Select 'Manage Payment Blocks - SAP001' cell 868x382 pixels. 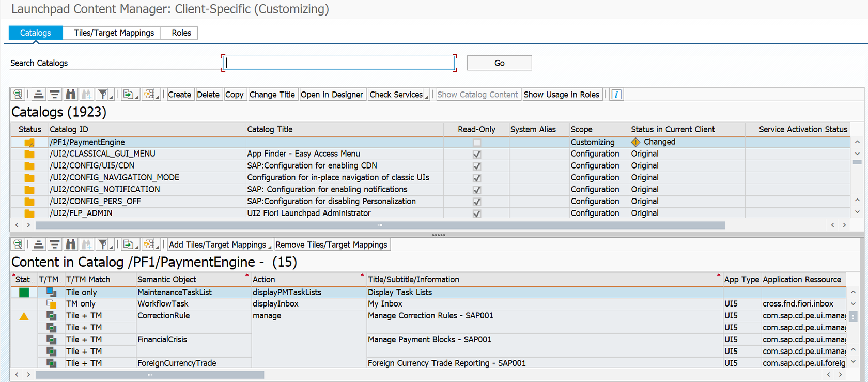coord(545,340)
